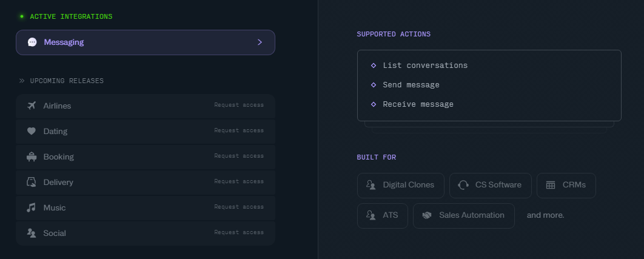Request access for Social
The image size is (644, 259).
pos(239,233)
